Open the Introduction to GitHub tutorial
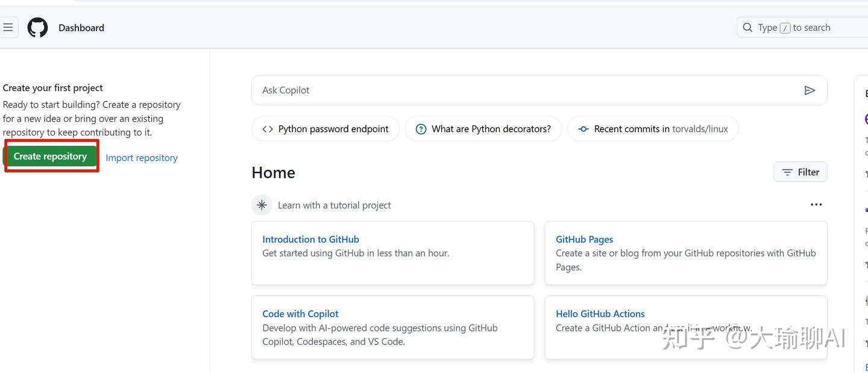 click(311, 239)
